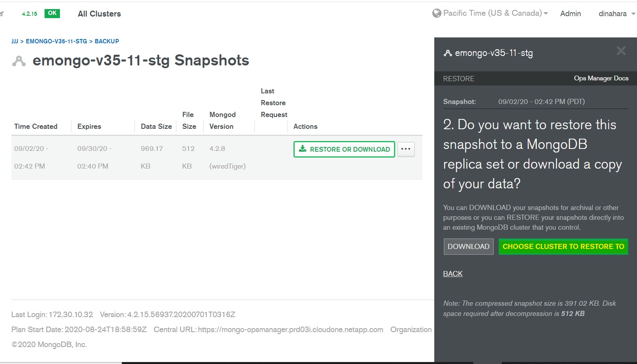The height and width of the screenshot is (364, 637).
Task: Open EMONGO-V35-11-STG breadcrumb link
Action: [56, 41]
